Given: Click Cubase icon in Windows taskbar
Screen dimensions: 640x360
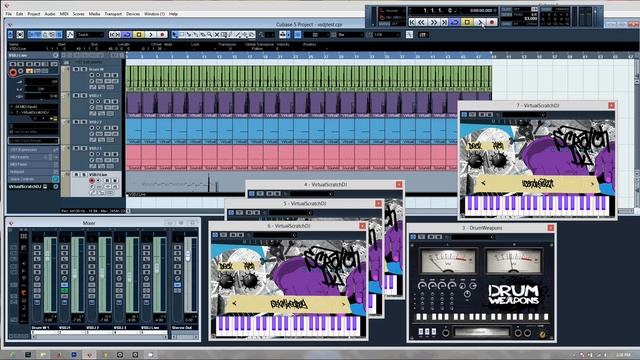Looking at the screenshot, I should [89, 355].
